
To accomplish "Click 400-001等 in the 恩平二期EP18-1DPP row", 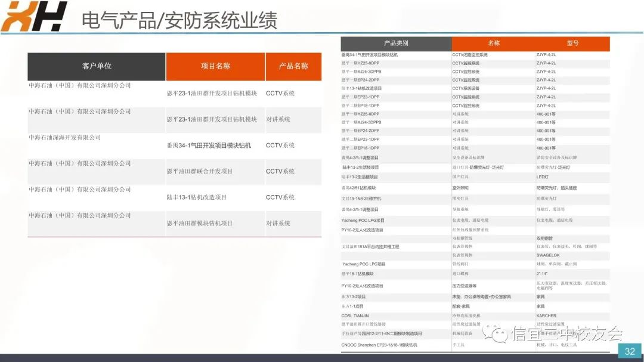I will click(x=546, y=148).
